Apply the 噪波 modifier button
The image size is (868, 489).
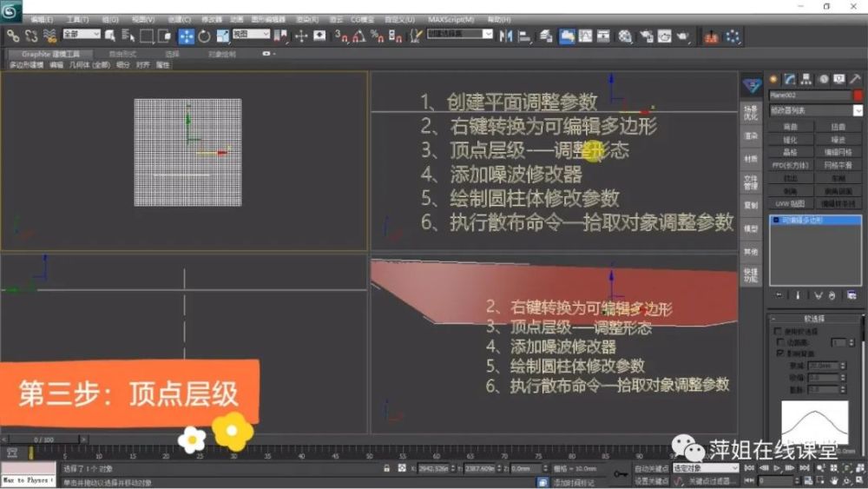[838, 140]
